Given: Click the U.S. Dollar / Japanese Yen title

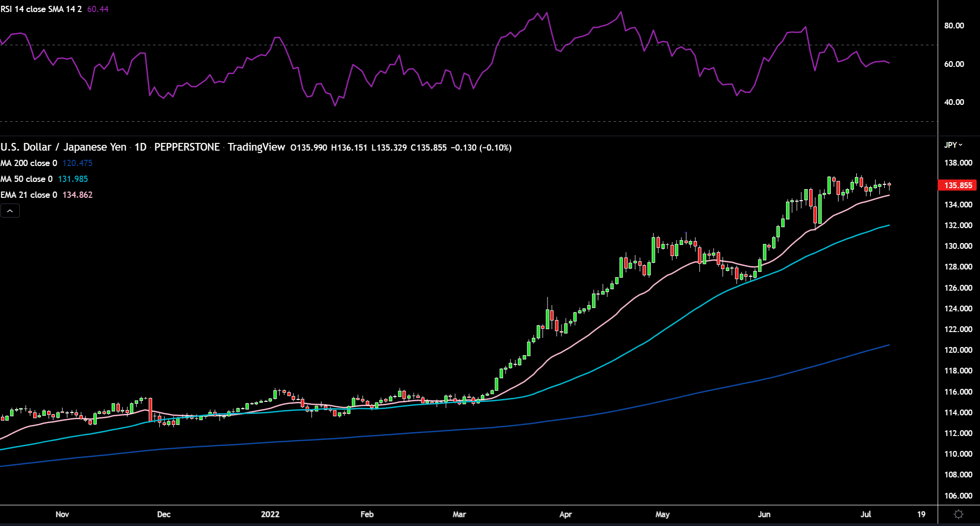Looking at the screenshot, I should pos(64,147).
